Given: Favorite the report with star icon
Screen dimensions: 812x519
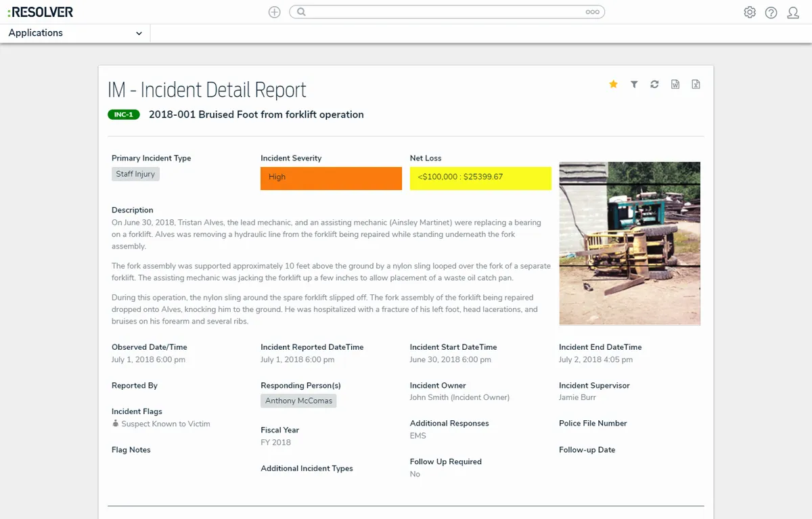Looking at the screenshot, I should click(x=613, y=84).
